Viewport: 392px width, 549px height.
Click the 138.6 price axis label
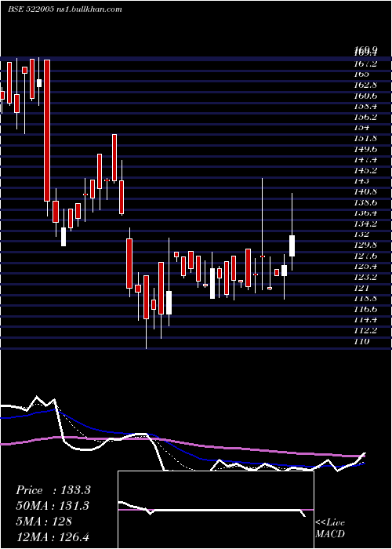366,202
